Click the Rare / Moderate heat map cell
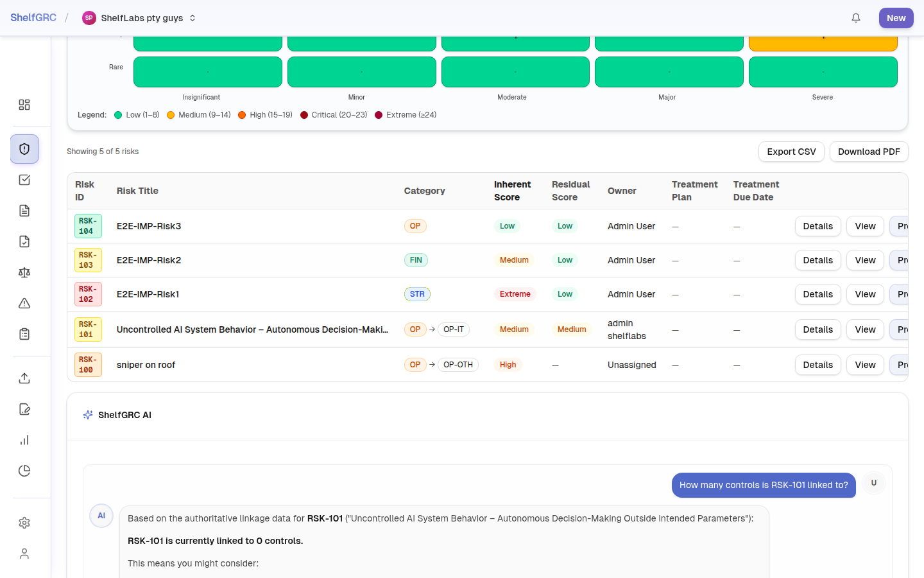The height and width of the screenshot is (578, 924). (515, 72)
